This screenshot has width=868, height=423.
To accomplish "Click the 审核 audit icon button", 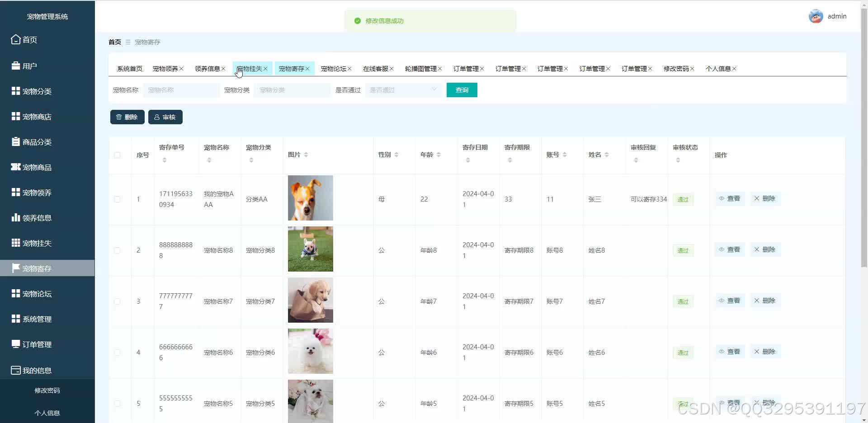I will (x=157, y=117).
